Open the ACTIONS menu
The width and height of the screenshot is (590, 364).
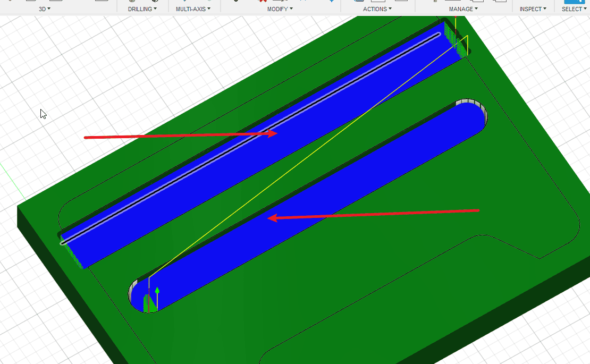[377, 9]
